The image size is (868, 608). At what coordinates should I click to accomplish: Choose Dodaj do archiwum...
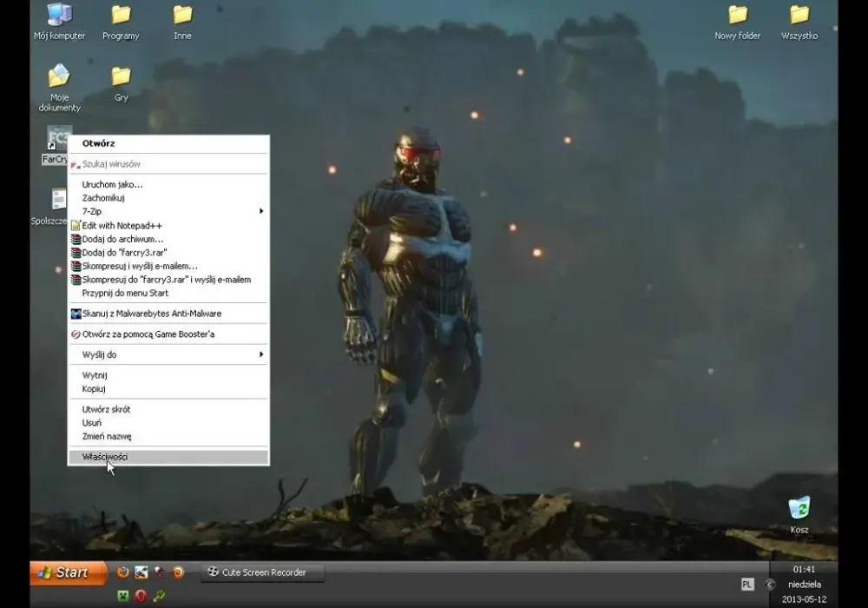[x=168, y=239]
